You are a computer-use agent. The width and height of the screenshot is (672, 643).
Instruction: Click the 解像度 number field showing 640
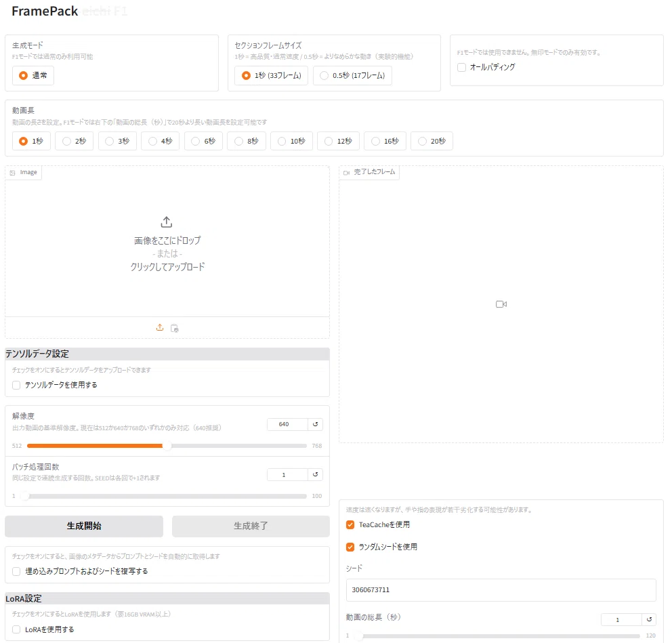tap(287, 424)
